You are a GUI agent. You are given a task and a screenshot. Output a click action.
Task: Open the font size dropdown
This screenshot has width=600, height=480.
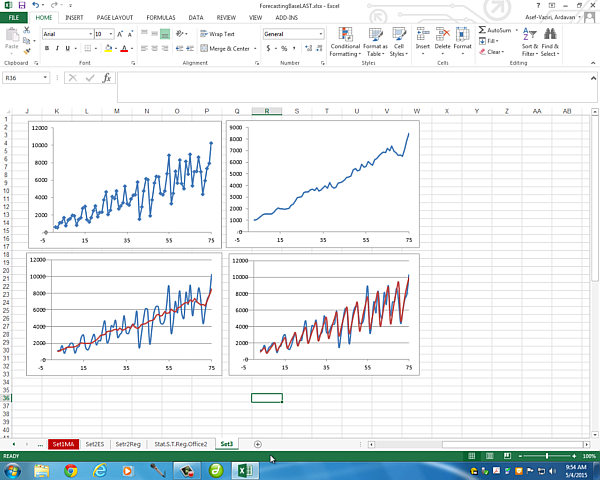(x=111, y=34)
